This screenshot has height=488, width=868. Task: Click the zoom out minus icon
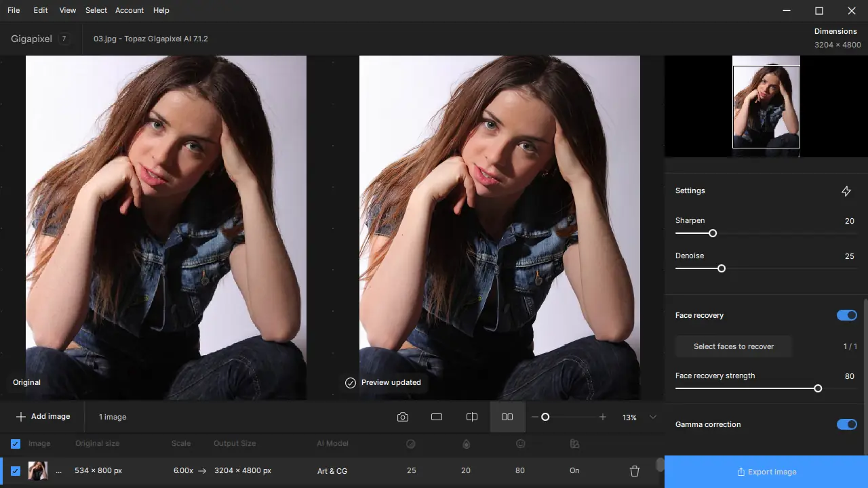pos(534,417)
